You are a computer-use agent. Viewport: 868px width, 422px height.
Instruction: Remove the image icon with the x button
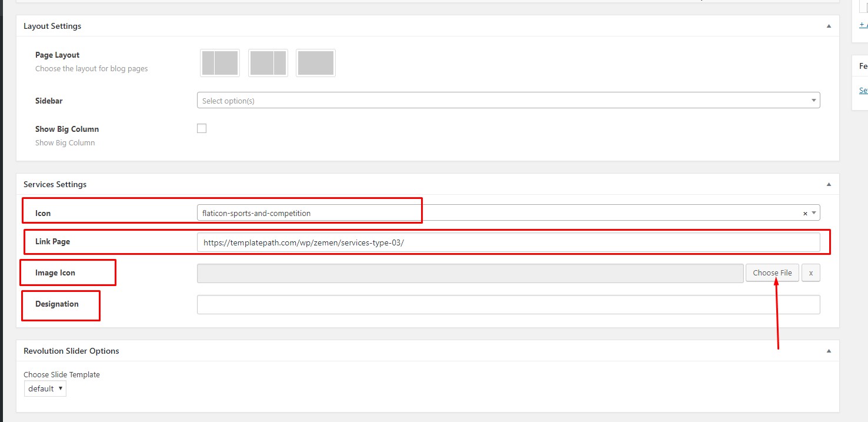810,273
